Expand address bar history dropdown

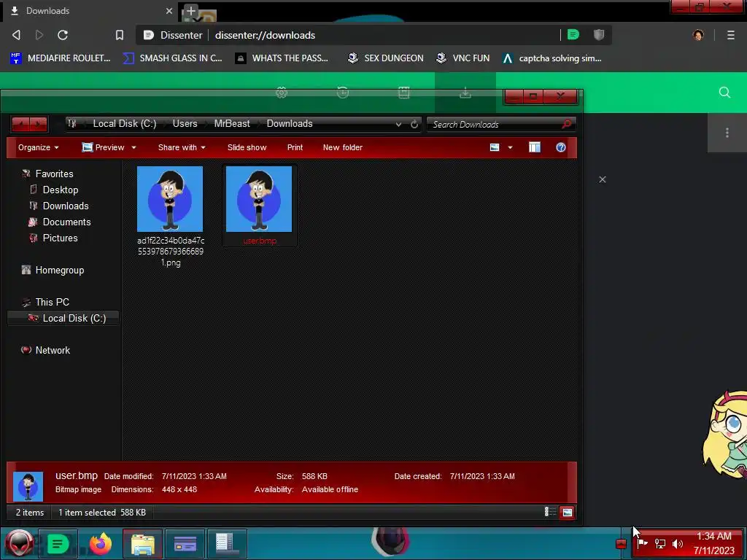[x=398, y=124]
